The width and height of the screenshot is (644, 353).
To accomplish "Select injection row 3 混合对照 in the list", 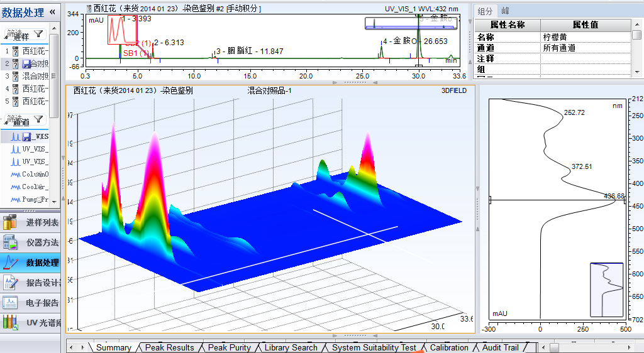I will coord(31,76).
